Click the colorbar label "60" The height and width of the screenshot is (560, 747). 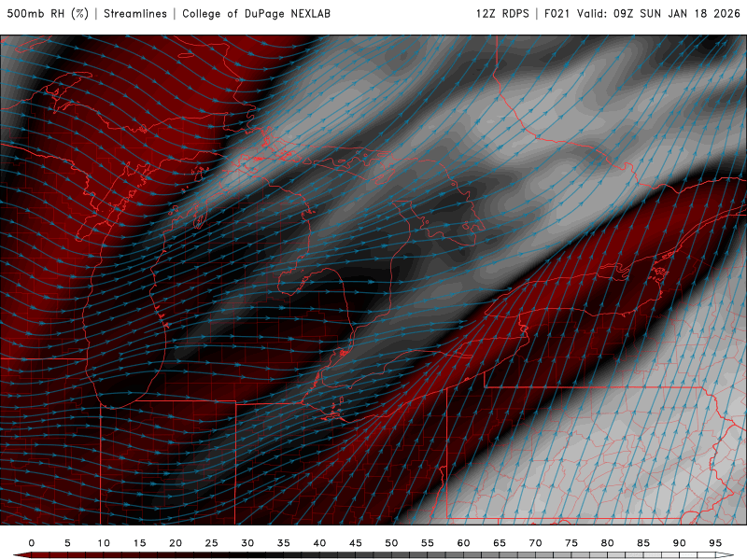[x=463, y=543]
